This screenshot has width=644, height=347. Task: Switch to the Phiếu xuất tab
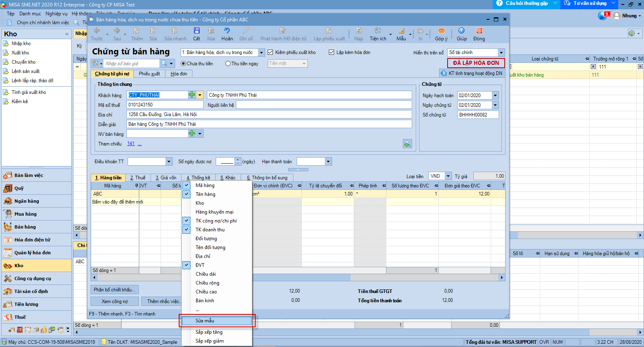149,74
